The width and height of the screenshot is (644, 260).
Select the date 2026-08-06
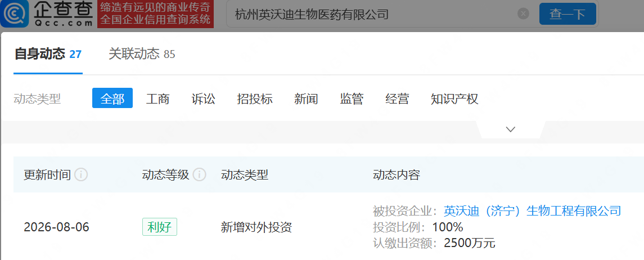[x=56, y=227]
